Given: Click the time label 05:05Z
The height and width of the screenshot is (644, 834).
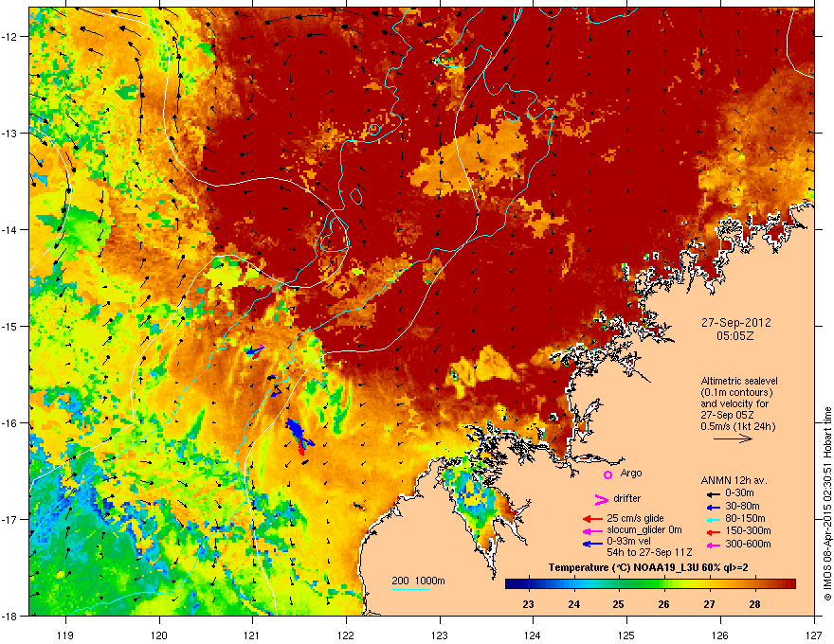Looking at the screenshot, I should (735, 336).
